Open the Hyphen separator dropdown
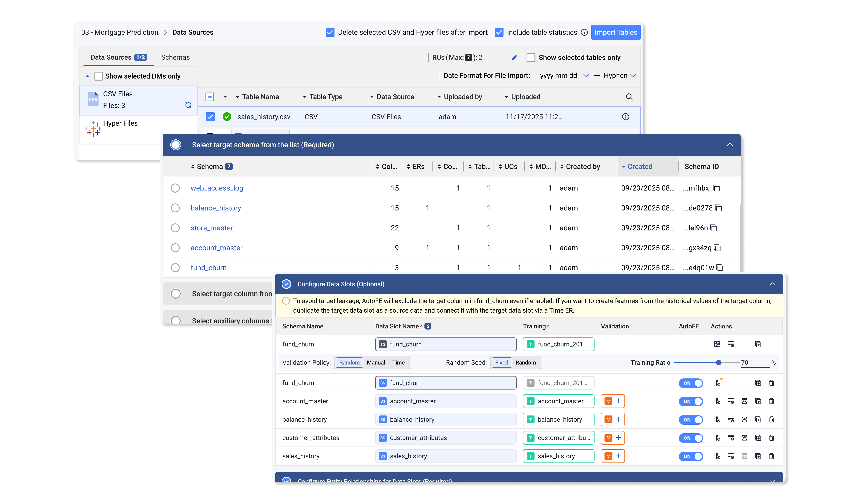Image resolution: width=859 pixels, height=504 pixels. click(x=620, y=76)
